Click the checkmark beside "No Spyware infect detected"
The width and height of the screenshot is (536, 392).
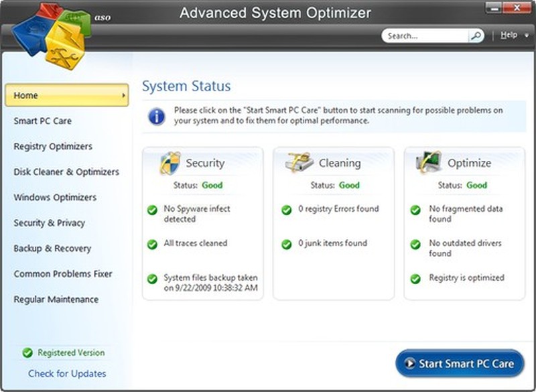[153, 209]
